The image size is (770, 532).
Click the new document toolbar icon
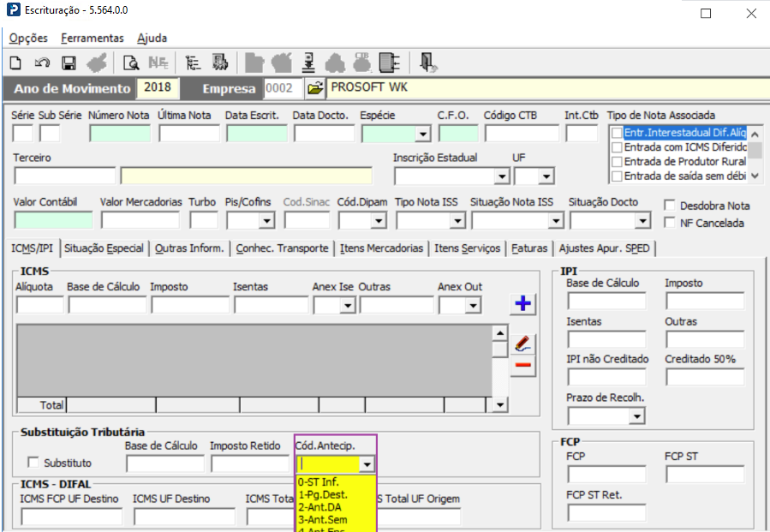pyautogui.click(x=15, y=62)
